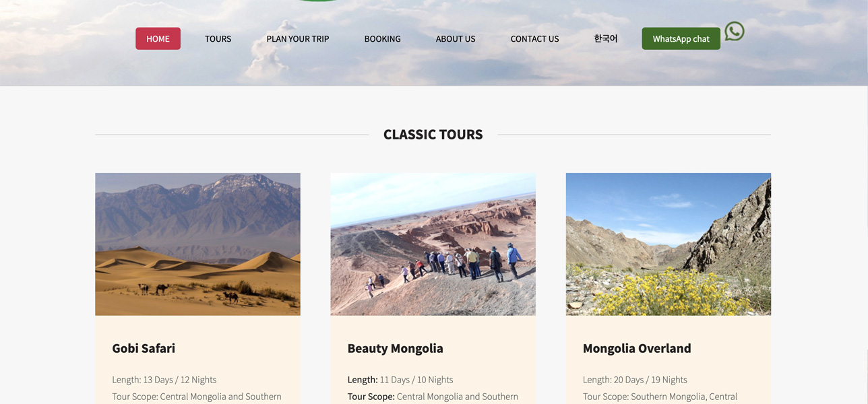This screenshot has width=868, height=404.
Task: Go to the HOME menu item
Action: click(x=158, y=38)
